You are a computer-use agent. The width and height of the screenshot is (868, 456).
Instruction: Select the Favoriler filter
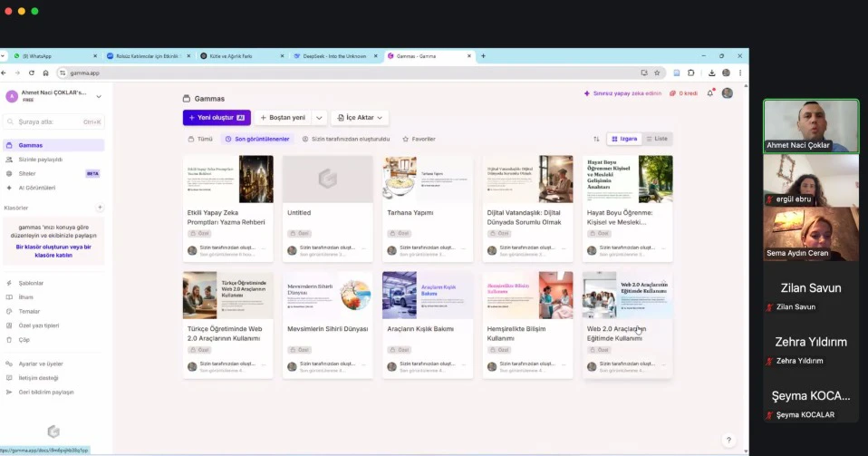[419, 139]
